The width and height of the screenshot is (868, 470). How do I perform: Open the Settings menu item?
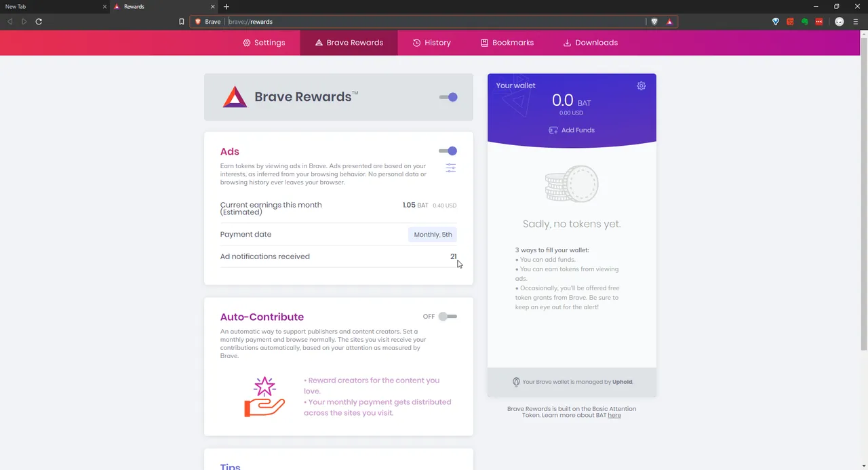point(264,43)
